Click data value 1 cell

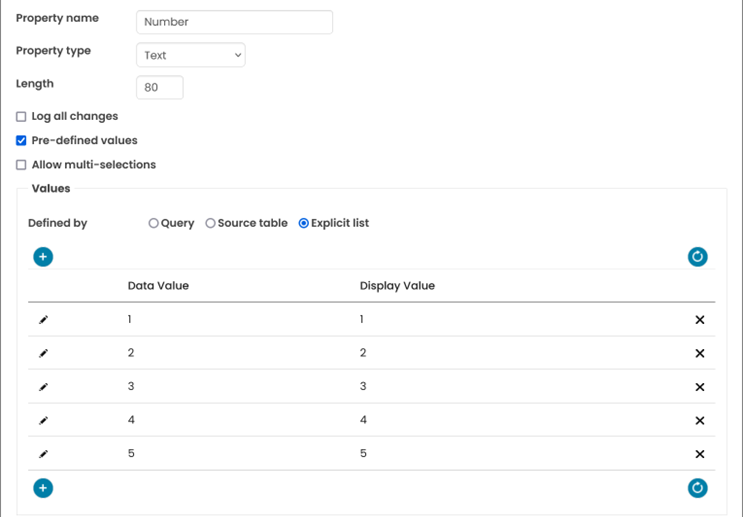(129, 319)
